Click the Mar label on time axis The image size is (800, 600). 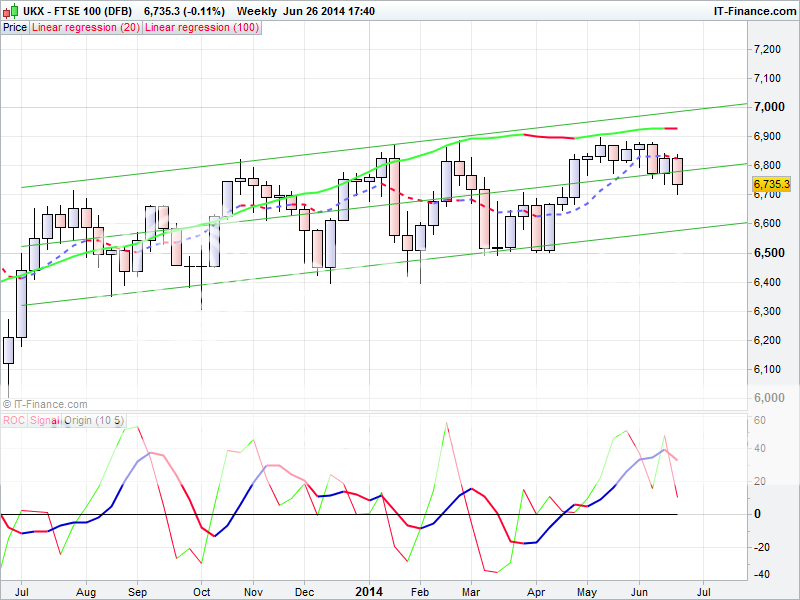(471, 592)
